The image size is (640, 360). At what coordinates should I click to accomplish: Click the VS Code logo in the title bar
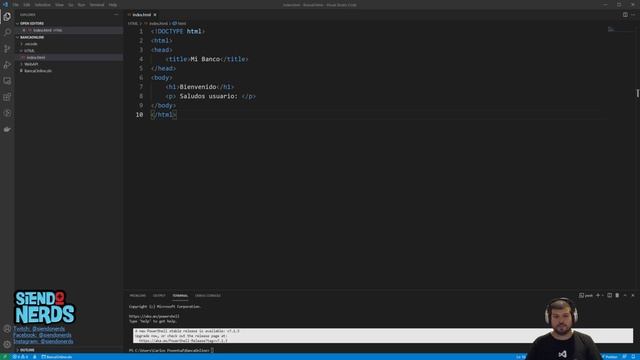click(x=5, y=4)
